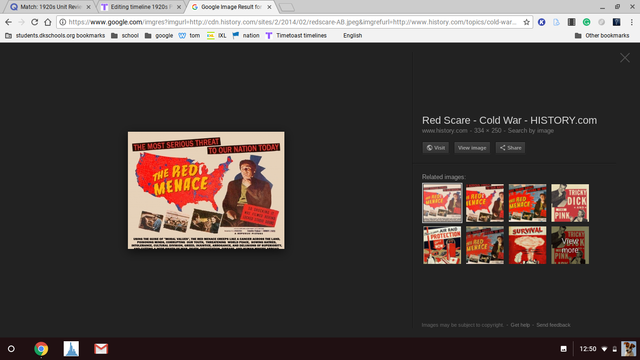This screenshot has width=640, height=360.
Task: Open the school bookmarks folder
Action: pos(125,36)
